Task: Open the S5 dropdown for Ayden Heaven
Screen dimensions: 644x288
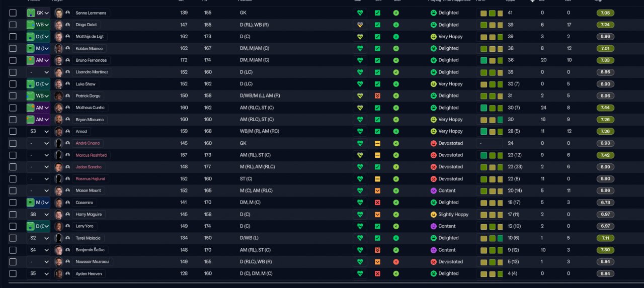Action: tap(38, 273)
